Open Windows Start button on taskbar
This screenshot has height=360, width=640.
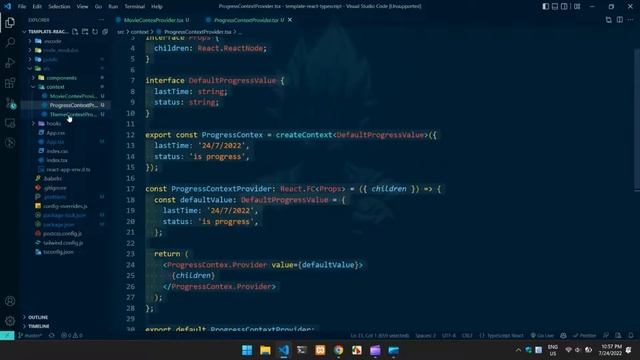tap(247, 350)
